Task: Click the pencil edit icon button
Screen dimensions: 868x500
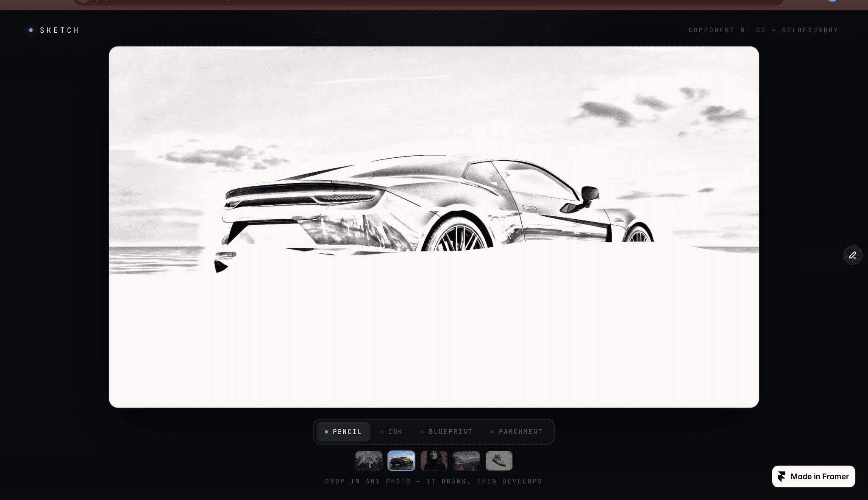Action: pyautogui.click(x=853, y=255)
